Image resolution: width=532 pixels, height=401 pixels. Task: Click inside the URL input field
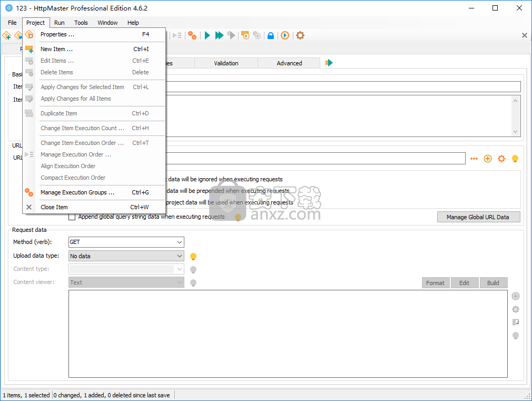[x=316, y=158]
